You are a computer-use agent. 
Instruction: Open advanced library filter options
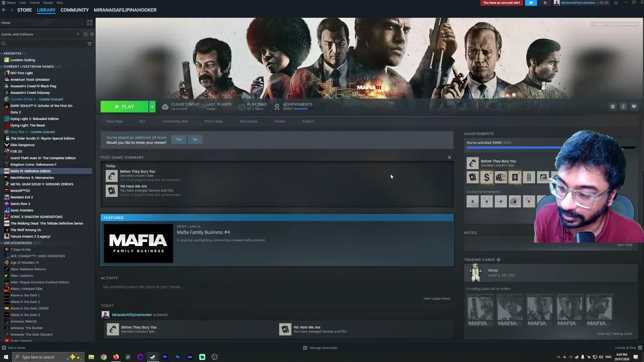(x=90, y=44)
